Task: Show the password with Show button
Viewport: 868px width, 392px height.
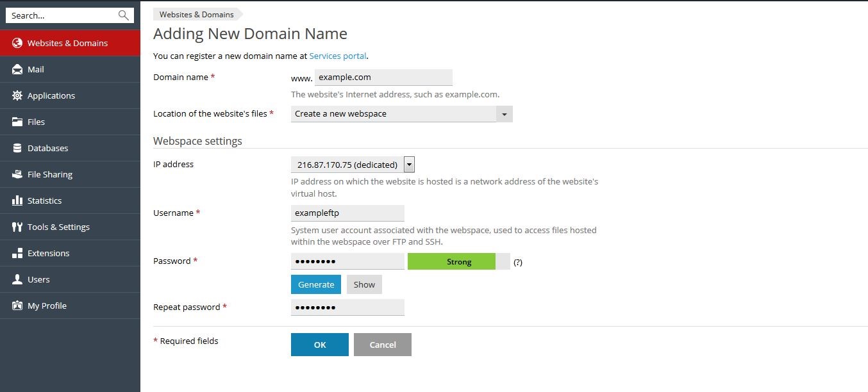Action: [x=364, y=284]
